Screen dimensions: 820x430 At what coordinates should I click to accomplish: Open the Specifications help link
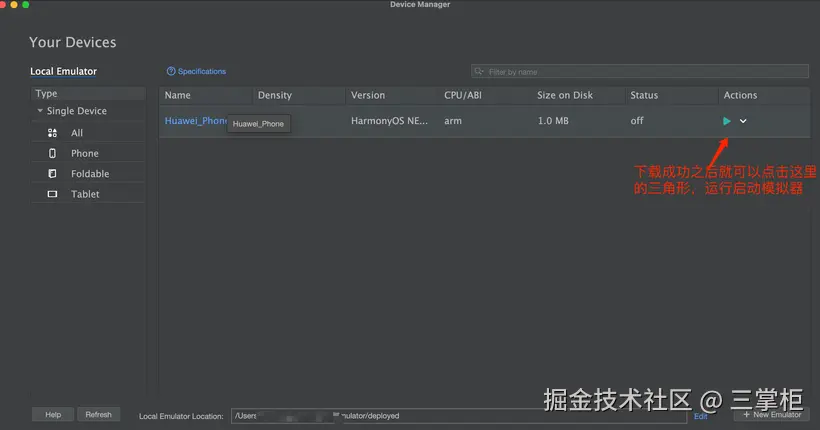click(202, 71)
